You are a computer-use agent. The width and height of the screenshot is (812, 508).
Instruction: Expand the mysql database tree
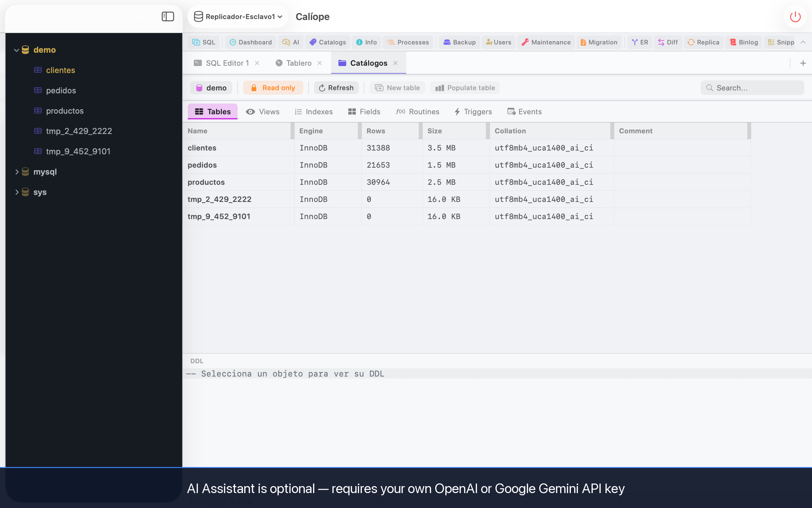point(16,172)
